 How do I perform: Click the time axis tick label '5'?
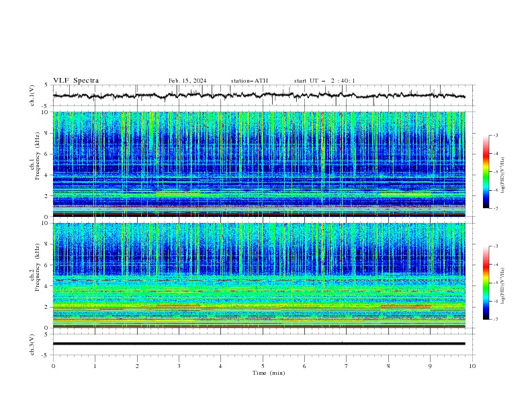tap(263, 366)
